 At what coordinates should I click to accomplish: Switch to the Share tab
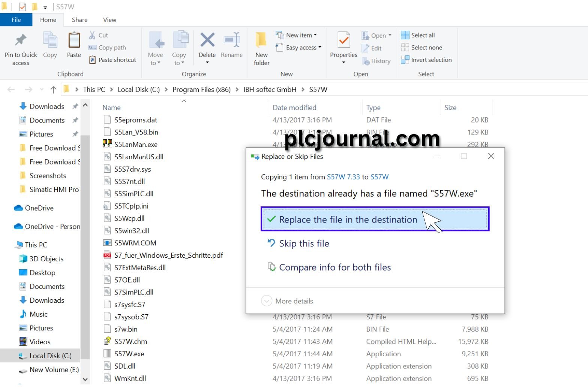(x=79, y=20)
